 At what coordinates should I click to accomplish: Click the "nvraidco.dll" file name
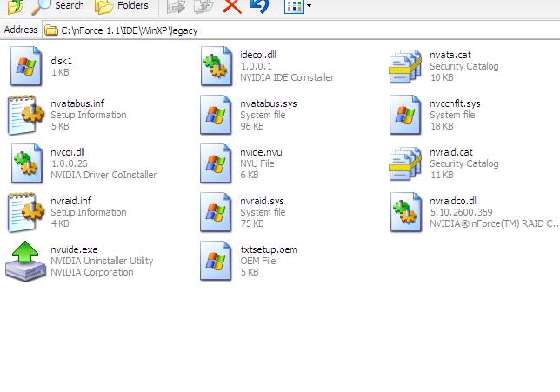(454, 201)
